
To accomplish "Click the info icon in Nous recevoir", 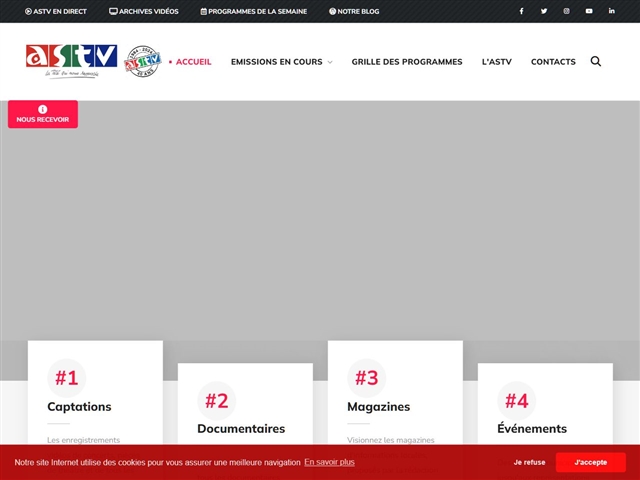I will click(x=42, y=109).
